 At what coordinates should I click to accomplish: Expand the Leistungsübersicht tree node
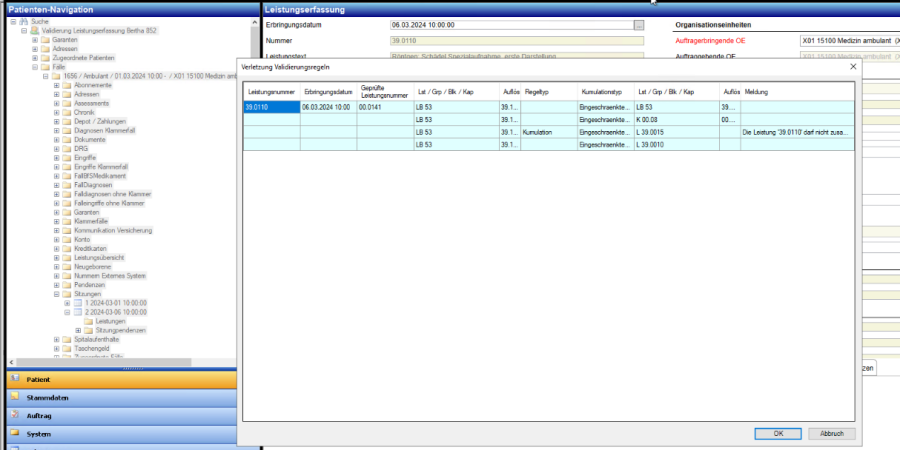click(x=56, y=258)
